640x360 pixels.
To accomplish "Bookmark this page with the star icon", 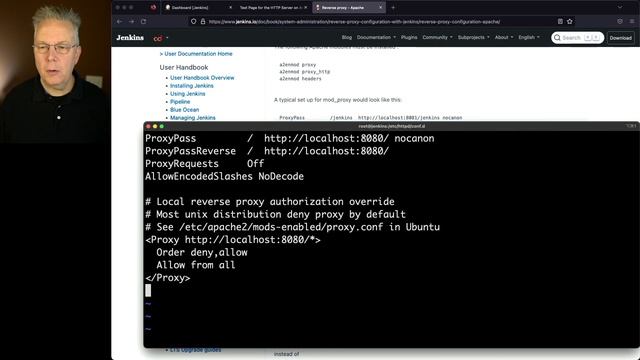I will click(570, 22).
